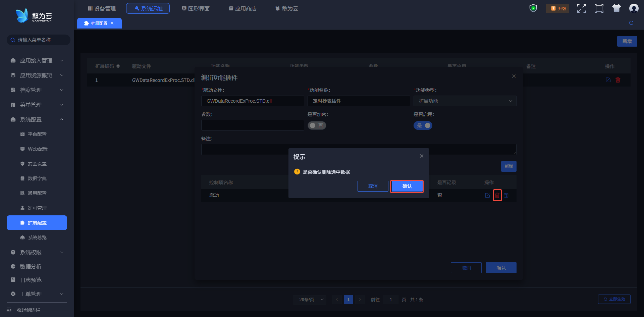This screenshot has height=317, width=644.
Task: Toggle the 是否加密 switch
Action: [x=317, y=125]
